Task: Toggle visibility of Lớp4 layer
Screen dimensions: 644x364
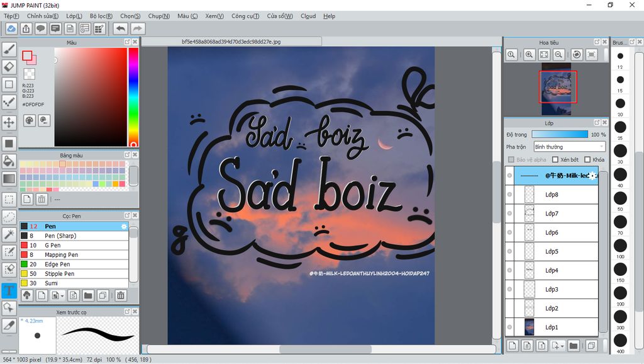Action: (509, 270)
